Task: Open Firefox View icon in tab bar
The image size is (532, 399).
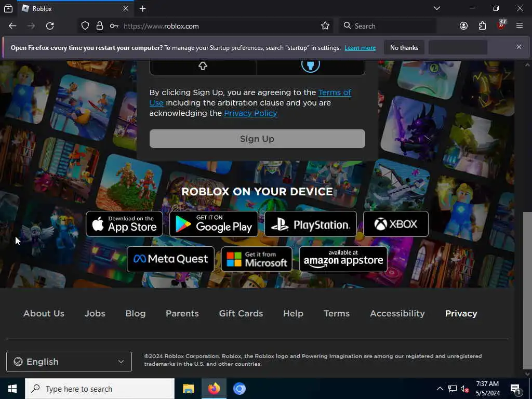Action: click(x=8, y=8)
